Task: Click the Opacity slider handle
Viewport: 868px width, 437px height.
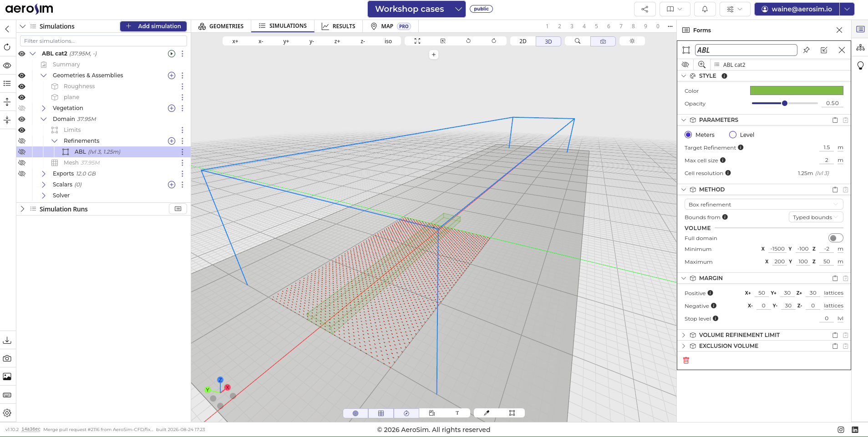Action: pyautogui.click(x=785, y=103)
